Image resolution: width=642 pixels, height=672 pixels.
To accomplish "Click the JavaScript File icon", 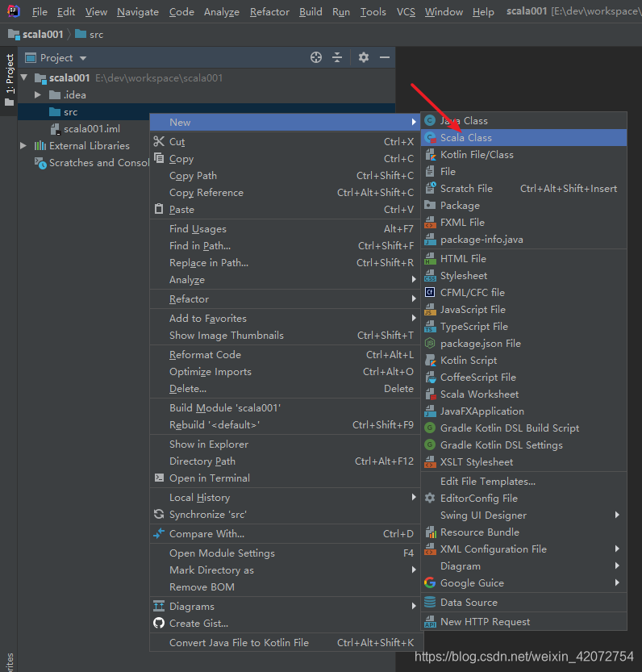I will pos(430,310).
